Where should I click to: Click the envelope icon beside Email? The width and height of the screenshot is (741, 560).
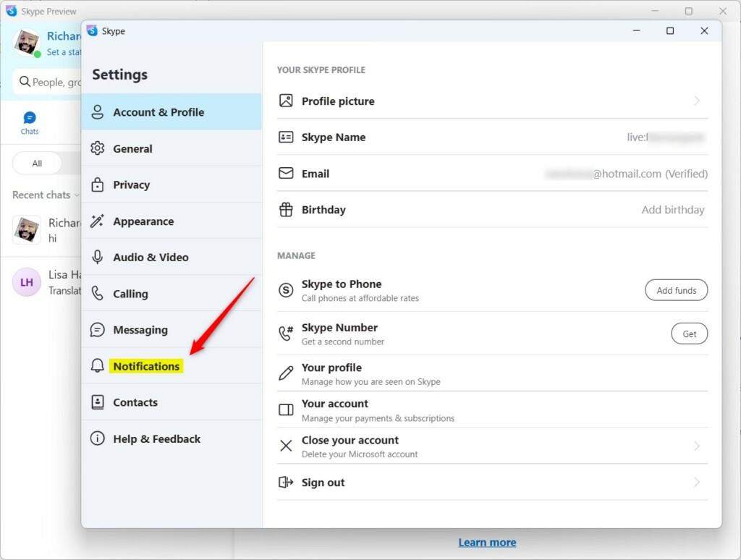coord(286,173)
